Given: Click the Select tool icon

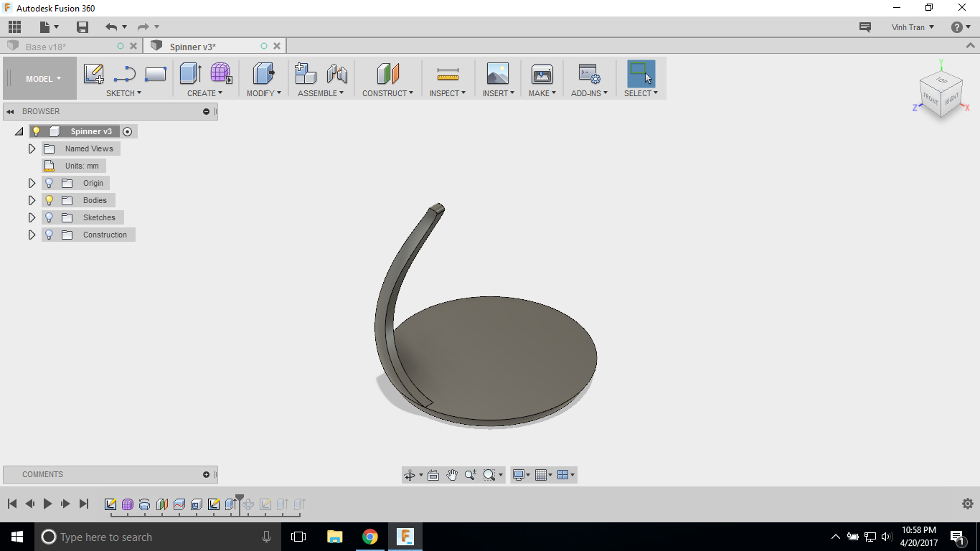Looking at the screenshot, I should point(641,73).
